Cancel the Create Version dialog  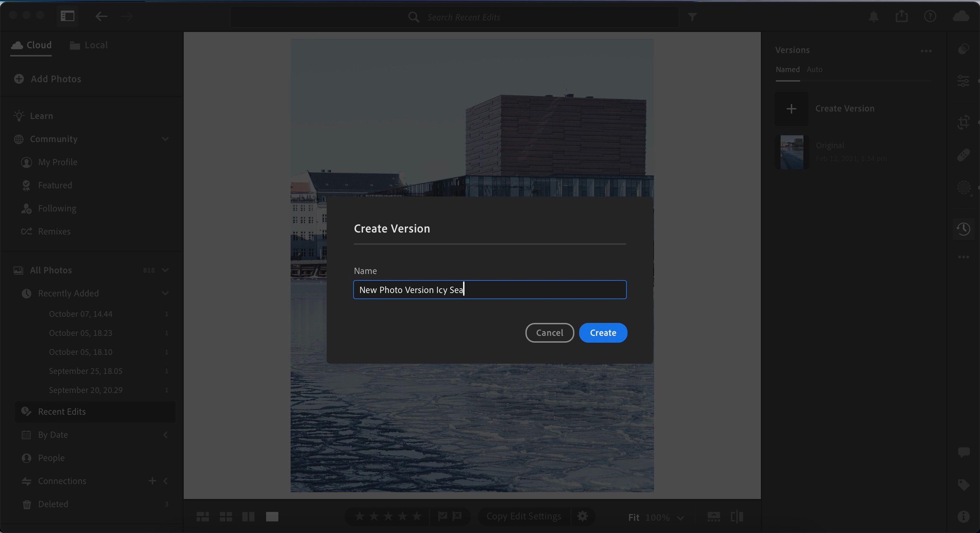tap(549, 333)
